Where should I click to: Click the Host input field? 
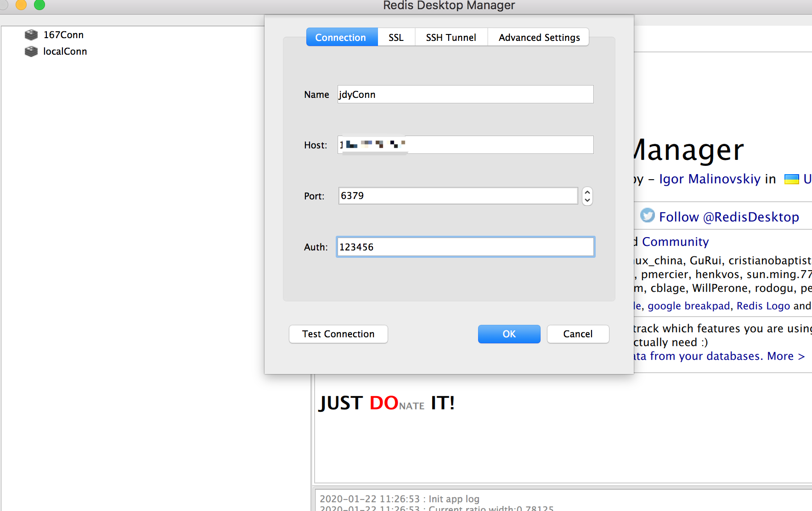click(465, 145)
